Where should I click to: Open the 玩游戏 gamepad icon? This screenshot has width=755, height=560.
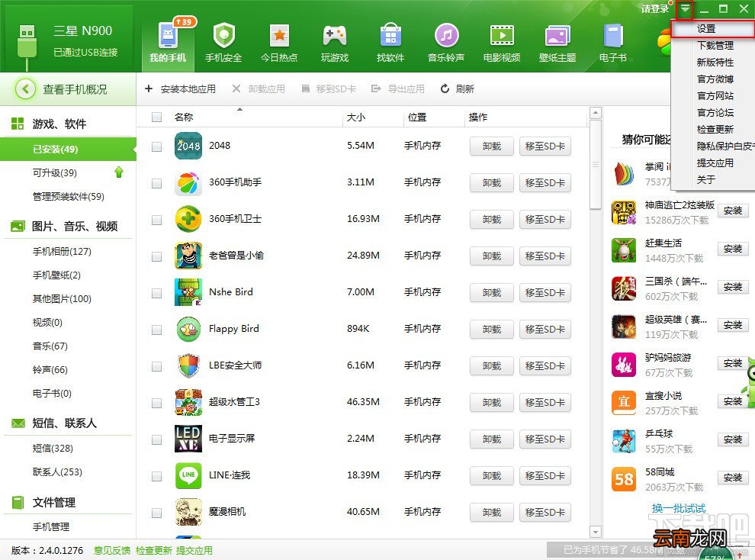coord(335,35)
